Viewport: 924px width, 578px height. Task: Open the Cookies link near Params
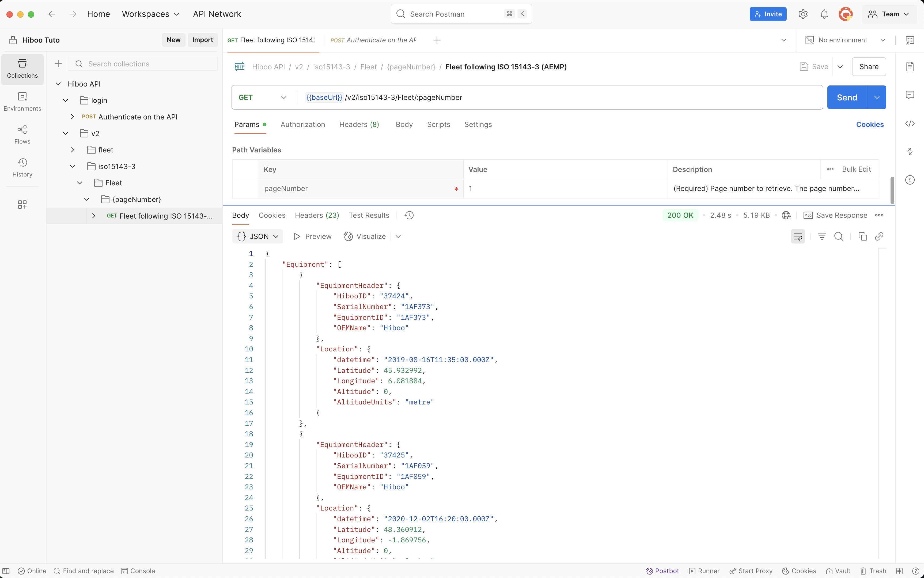click(x=870, y=124)
